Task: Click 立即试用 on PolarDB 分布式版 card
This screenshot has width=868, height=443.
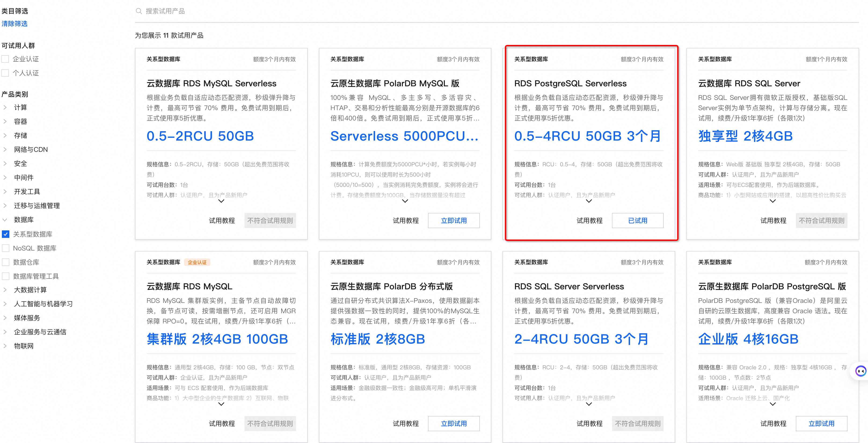Action: click(454, 423)
